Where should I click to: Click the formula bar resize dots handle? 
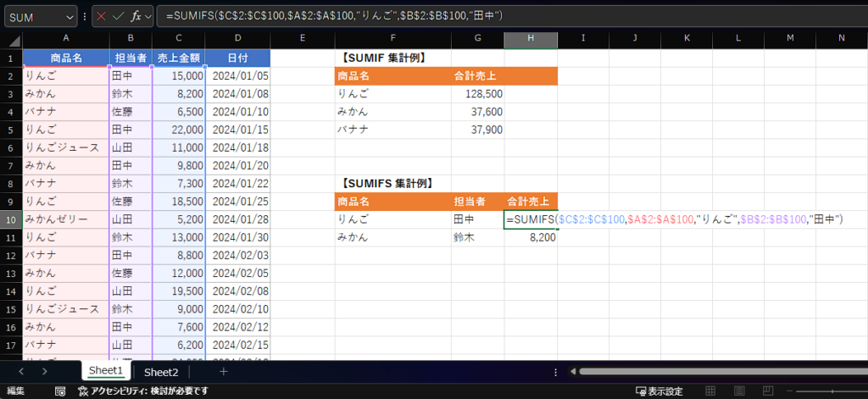pyautogui.click(x=84, y=16)
